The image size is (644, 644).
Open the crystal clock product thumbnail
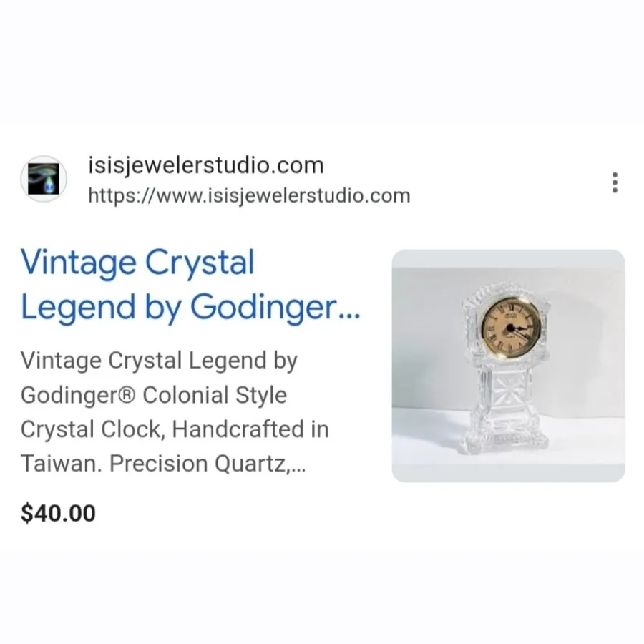coord(509,366)
